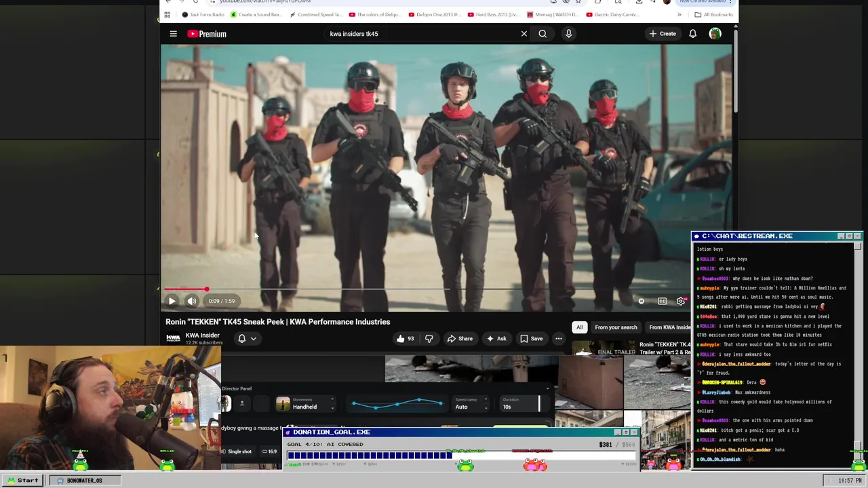The image size is (868, 488).
Task: Open the Mixmag bookmark
Action: pos(552,14)
